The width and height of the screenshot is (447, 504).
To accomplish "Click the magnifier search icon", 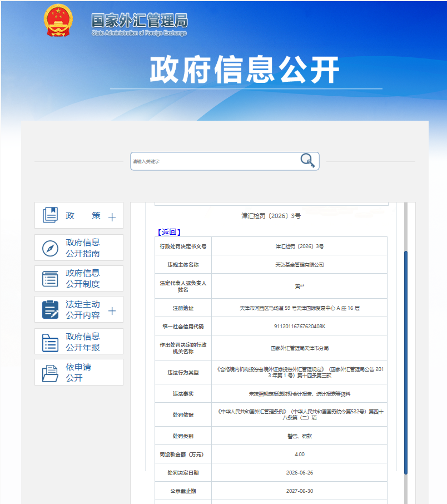I will coord(307,160).
